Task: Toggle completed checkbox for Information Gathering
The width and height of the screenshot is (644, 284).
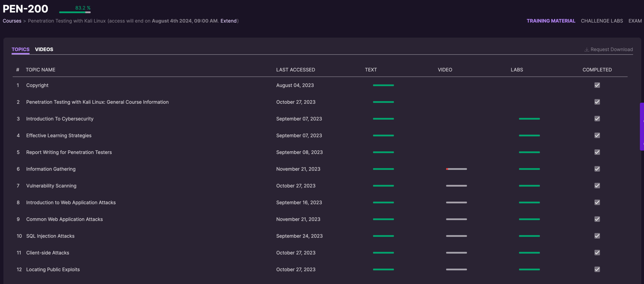Action: tap(597, 169)
